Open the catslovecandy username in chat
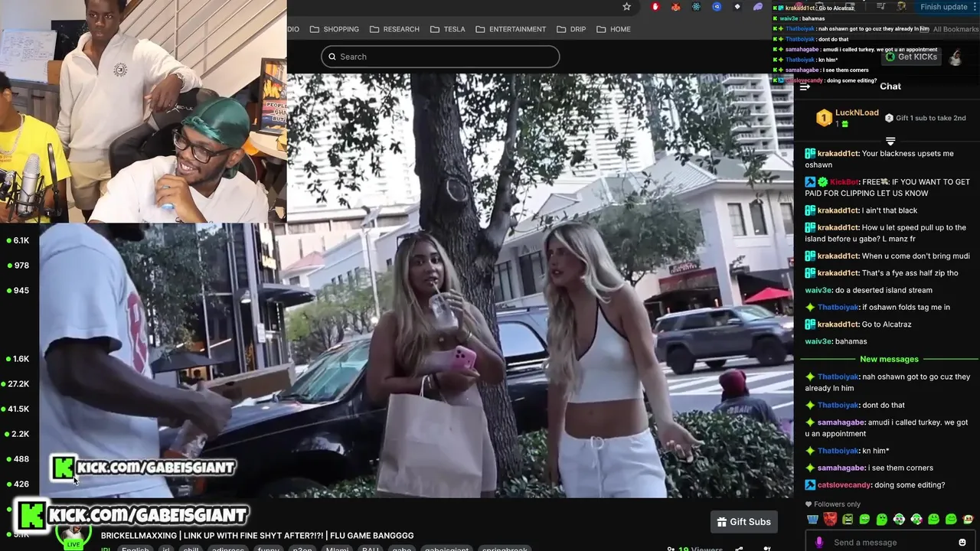 (844, 485)
